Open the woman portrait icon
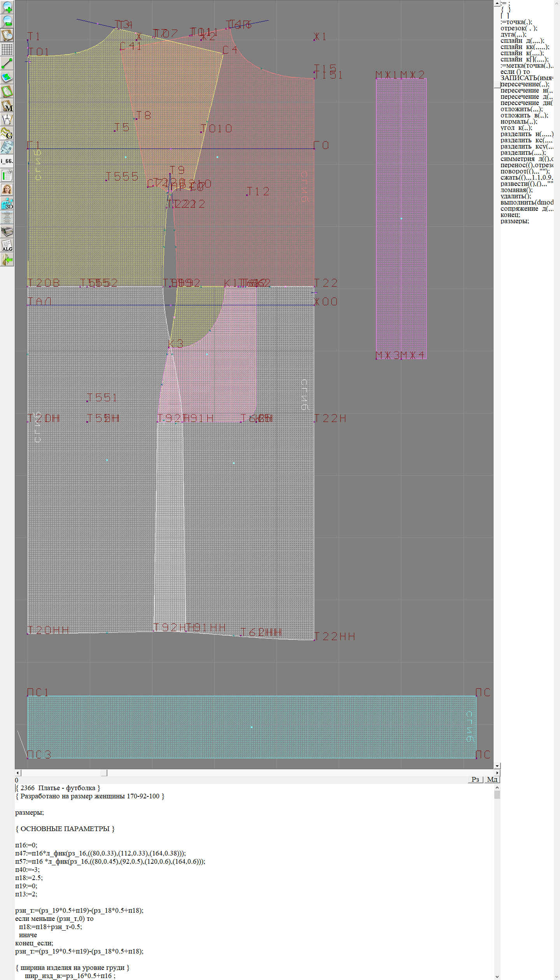 7,189
